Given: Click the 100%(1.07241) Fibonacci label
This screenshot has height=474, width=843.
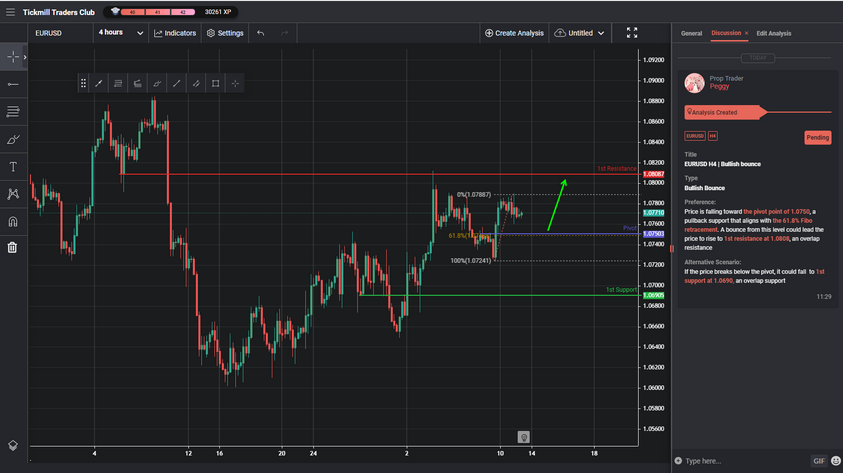Looking at the screenshot, I should [x=470, y=261].
